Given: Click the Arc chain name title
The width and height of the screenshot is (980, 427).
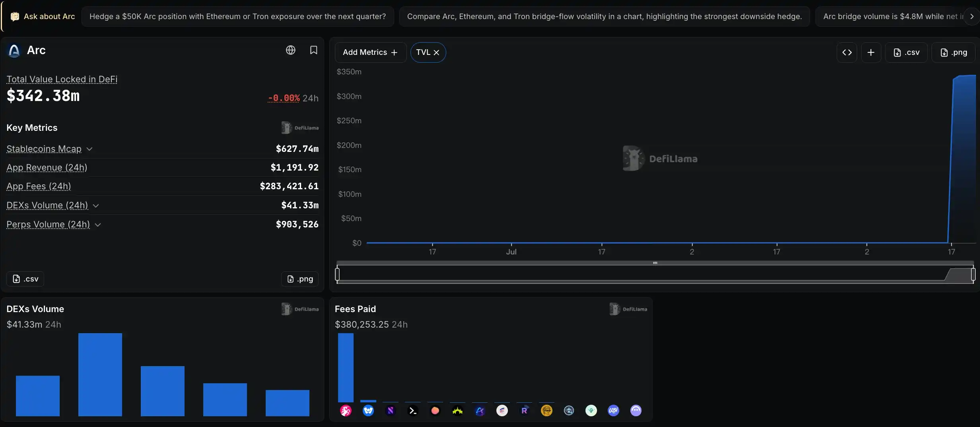Looking at the screenshot, I should (x=36, y=50).
